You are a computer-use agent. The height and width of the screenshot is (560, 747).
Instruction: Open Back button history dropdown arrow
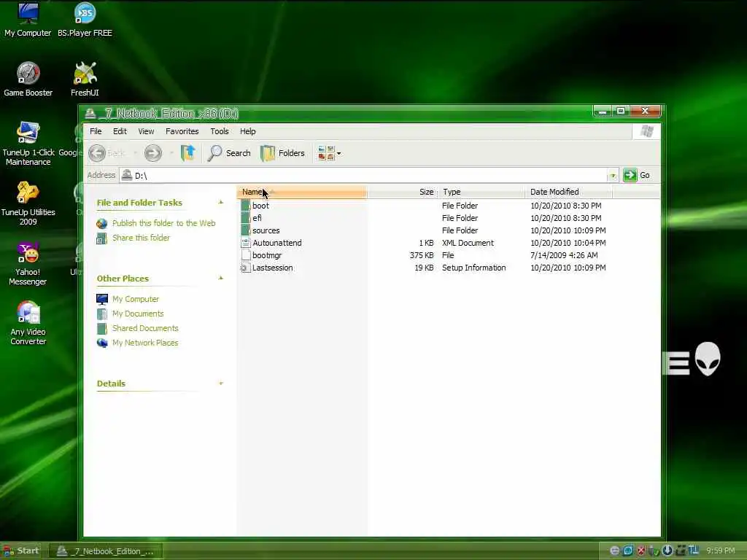pyautogui.click(x=135, y=153)
